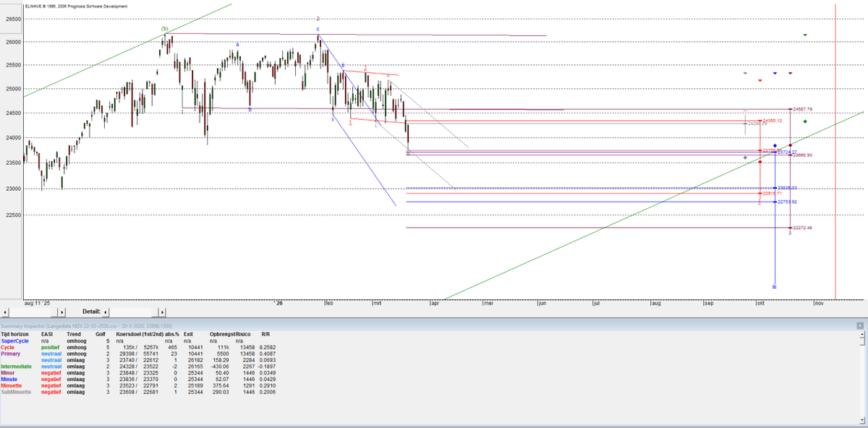Viewport: 868px width, 428px height.
Task: Click the blue down-triangle projection marker
Action: pos(775,73)
